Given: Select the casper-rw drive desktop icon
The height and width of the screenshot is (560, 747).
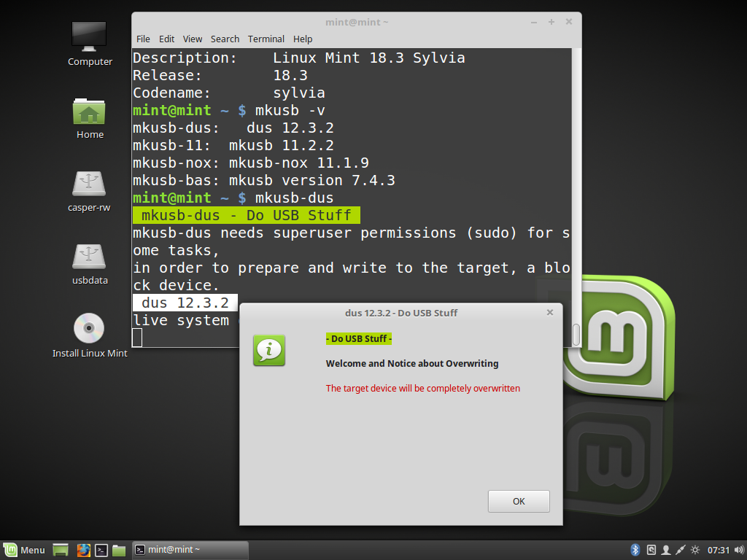Looking at the screenshot, I should (89, 192).
